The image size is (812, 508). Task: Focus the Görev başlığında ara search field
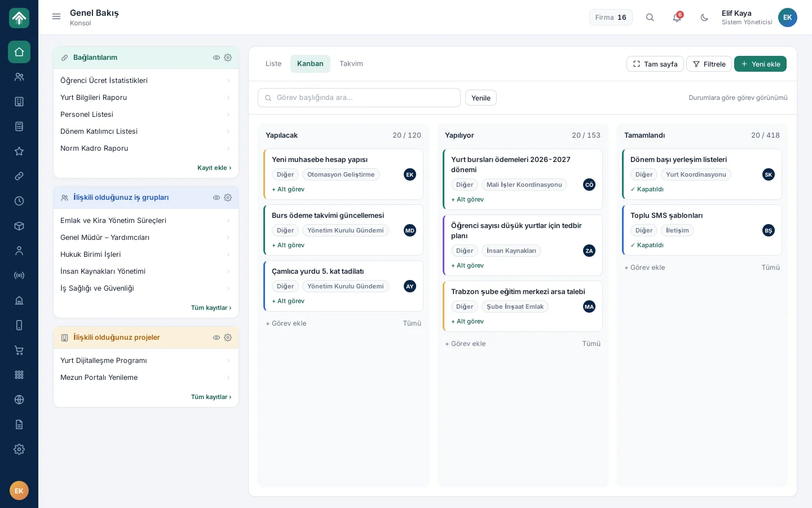coord(359,98)
